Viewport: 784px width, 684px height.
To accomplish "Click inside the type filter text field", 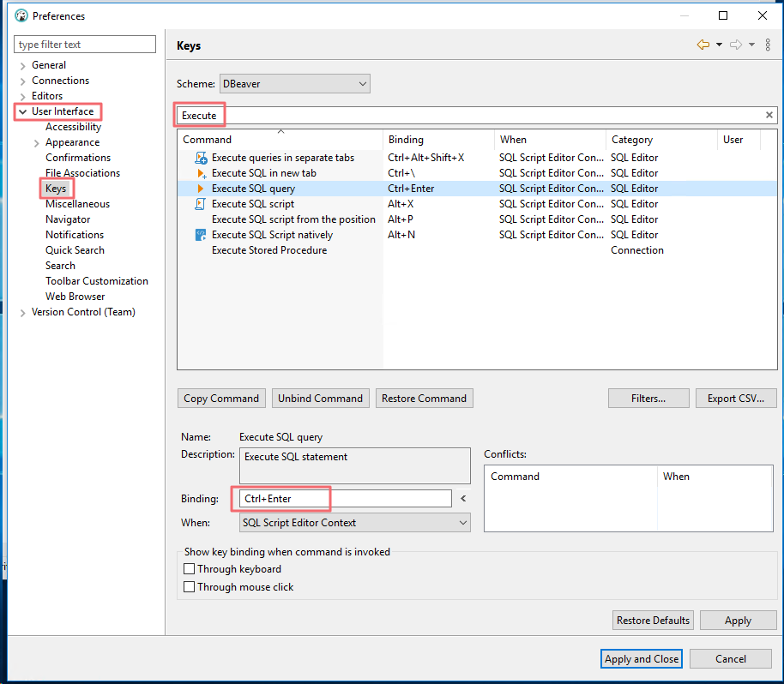I will click(84, 44).
